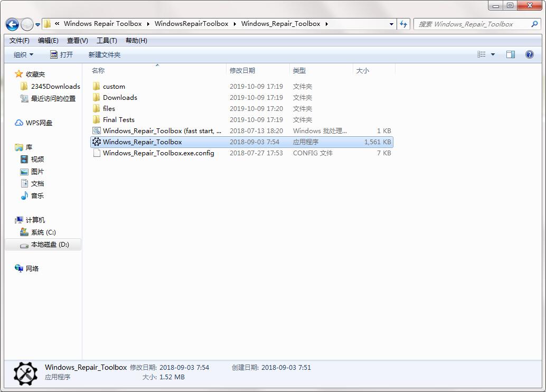The height and width of the screenshot is (392, 546).
Task: Open the 工具(T) menu
Action: (x=107, y=41)
